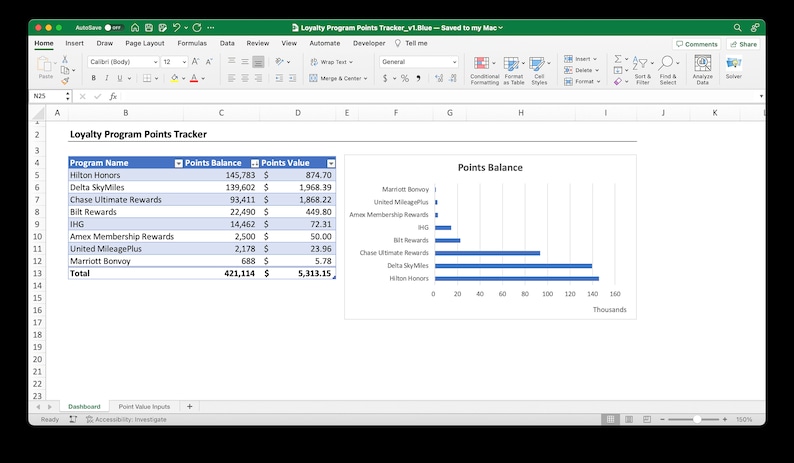Click the Cut scissors icon

[x=65, y=59]
